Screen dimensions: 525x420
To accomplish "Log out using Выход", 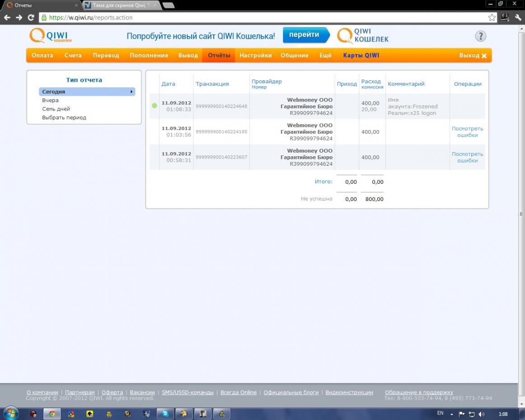I will point(473,56).
